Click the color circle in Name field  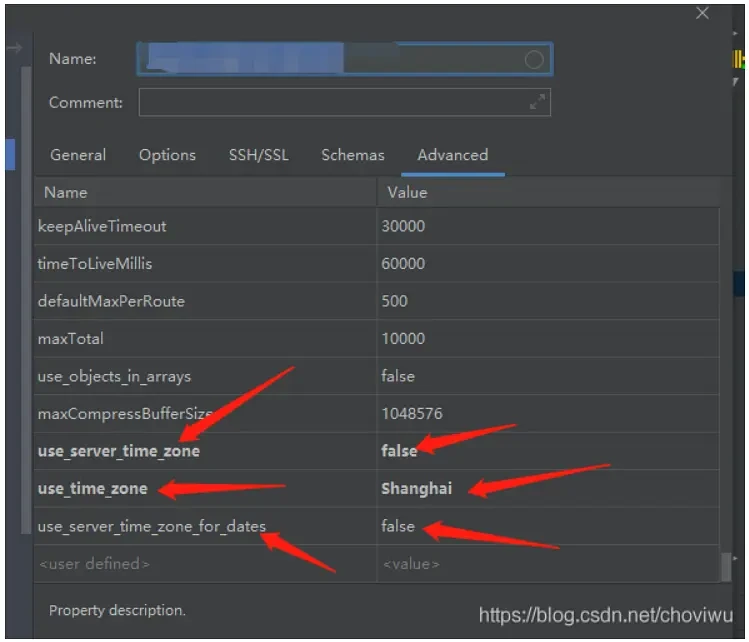point(534,60)
